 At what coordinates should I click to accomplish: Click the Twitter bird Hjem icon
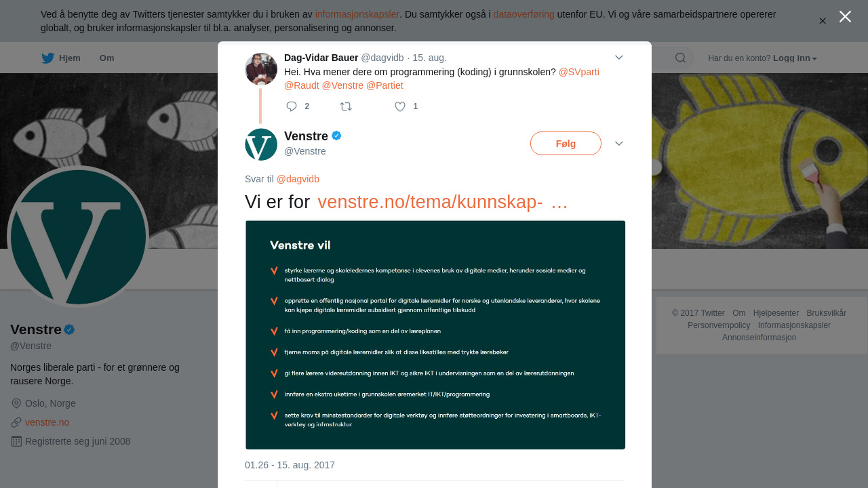pyautogui.click(x=47, y=58)
